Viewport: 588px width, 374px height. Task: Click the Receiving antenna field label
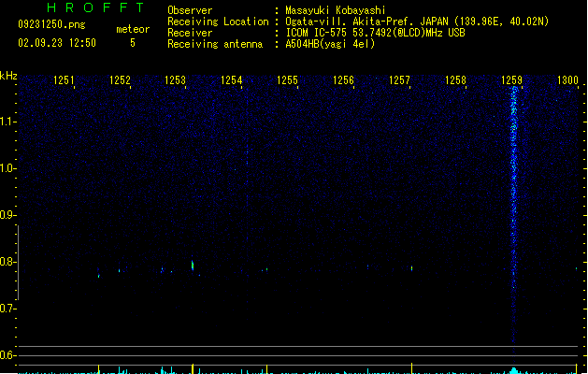point(215,44)
